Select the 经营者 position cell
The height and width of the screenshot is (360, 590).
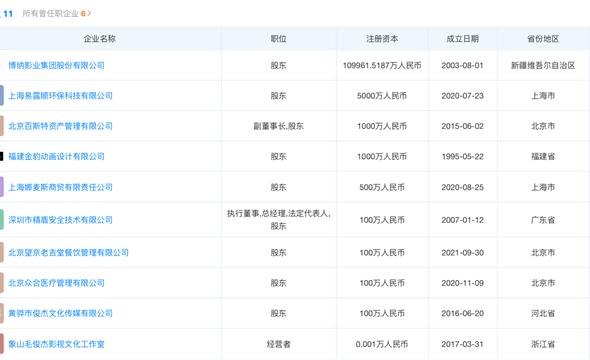pos(278,344)
